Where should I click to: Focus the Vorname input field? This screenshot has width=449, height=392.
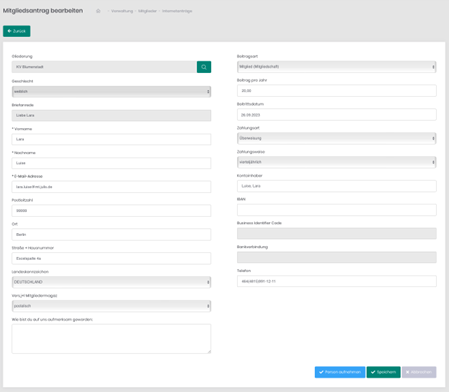[111, 139]
